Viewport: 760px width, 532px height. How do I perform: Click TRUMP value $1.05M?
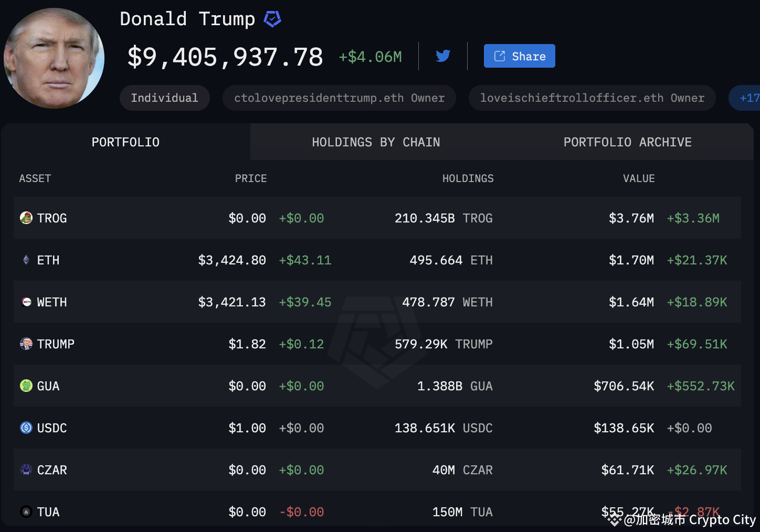coord(631,344)
